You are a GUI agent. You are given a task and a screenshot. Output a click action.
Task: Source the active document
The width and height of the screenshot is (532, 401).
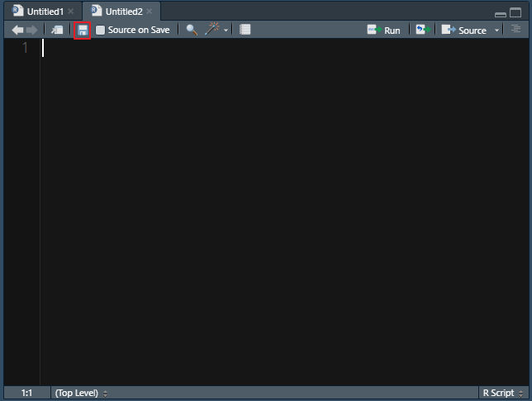coord(463,31)
